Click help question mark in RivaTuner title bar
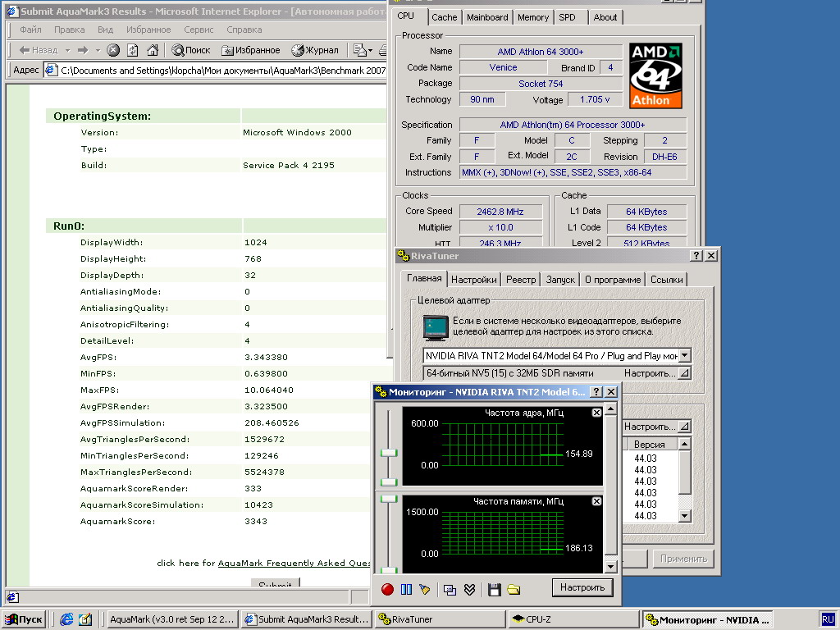The image size is (840, 630). click(x=696, y=256)
